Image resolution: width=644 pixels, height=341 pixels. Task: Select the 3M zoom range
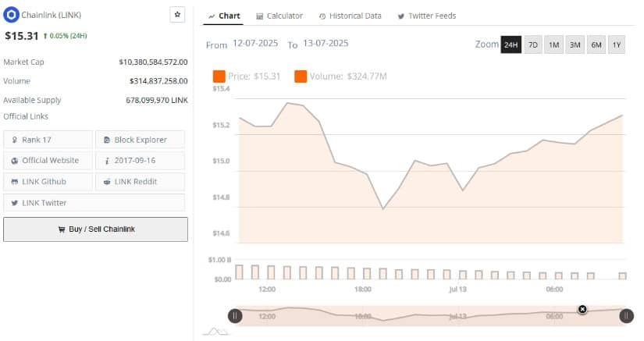click(x=575, y=44)
